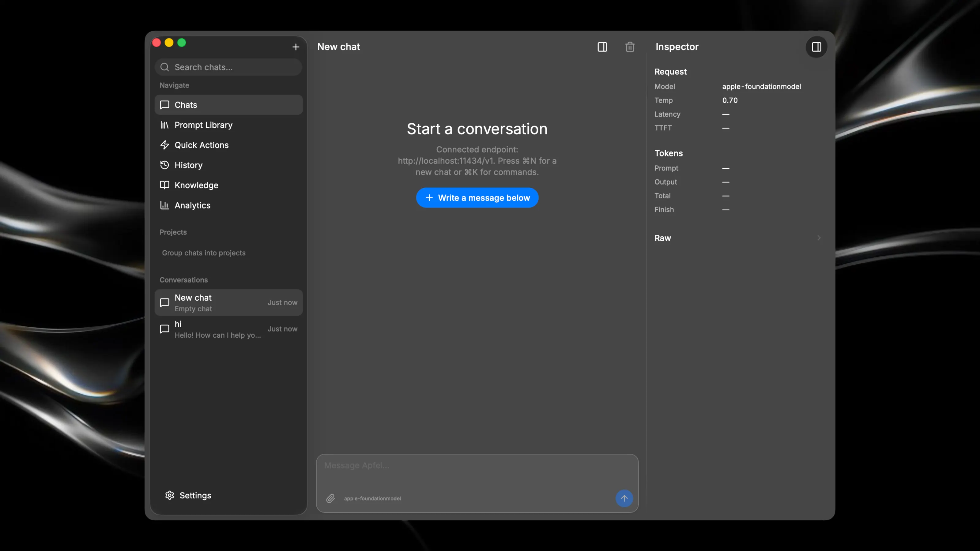Delete chat with the trash icon

coord(630,47)
